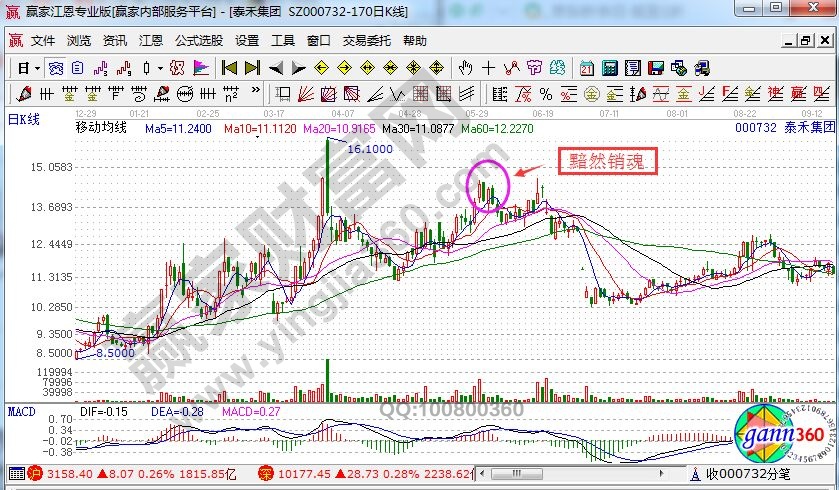Image resolution: width=839 pixels, height=490 pixels.
Task: Click the percent sign tool icon
Action: coord(546,95)
